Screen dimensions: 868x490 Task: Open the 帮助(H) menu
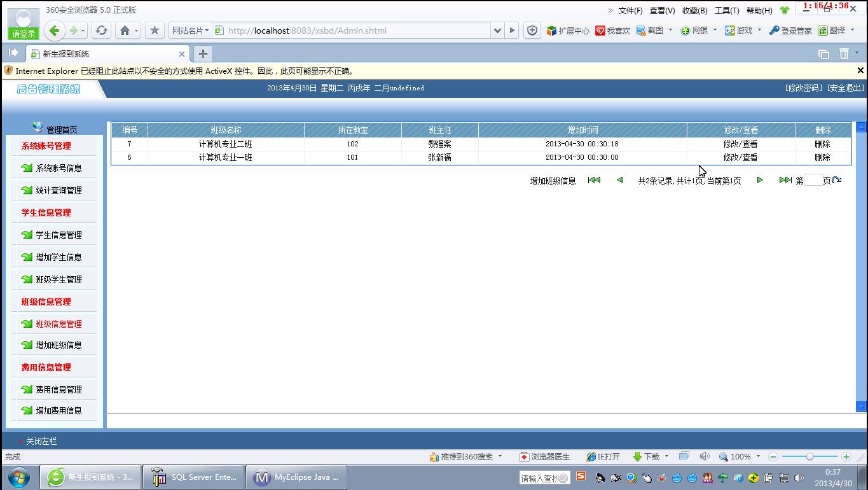pyautogui.click(x=759, y=11)
